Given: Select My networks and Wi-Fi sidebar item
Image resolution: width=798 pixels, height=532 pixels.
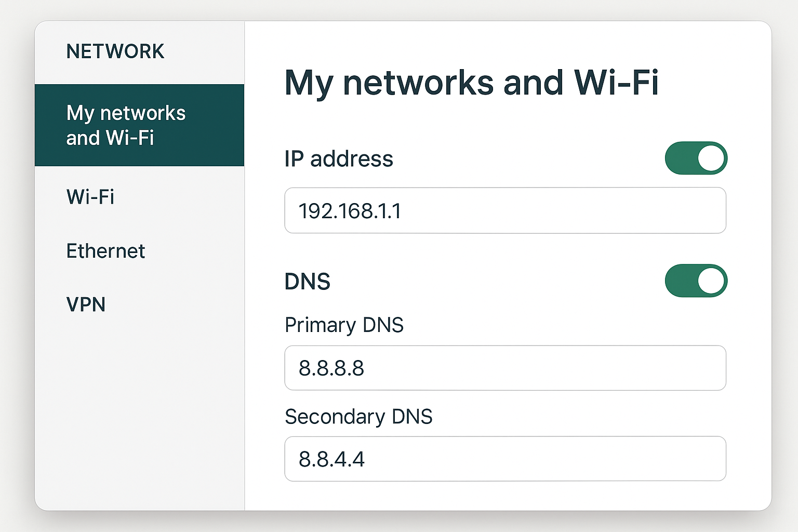Looking at the screenshot, I should pyautogui.click(x=139, y=125).
